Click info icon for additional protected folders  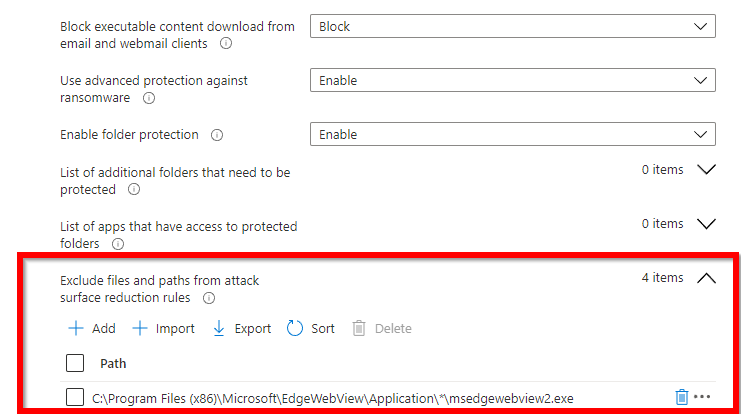tap(134, 190)
